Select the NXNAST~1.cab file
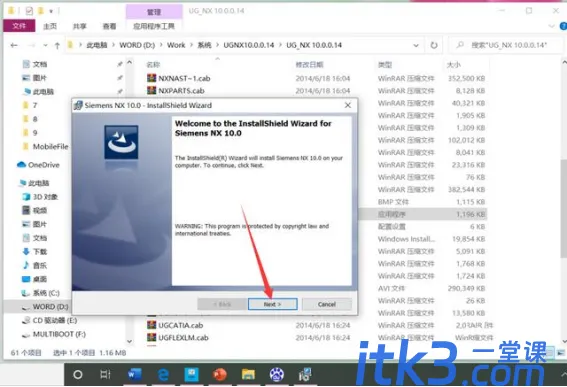This screenshot has width=567, height=387. point(184,78)
